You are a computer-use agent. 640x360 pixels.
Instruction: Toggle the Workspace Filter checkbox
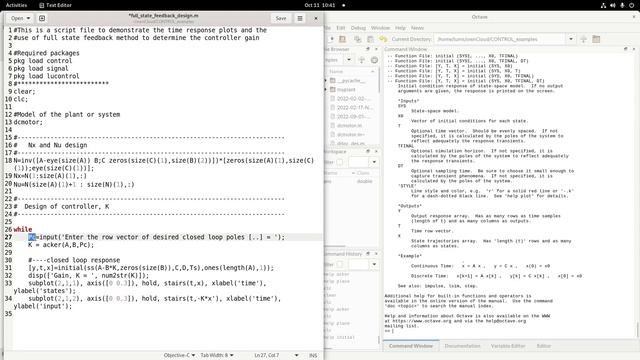point(340,162)
